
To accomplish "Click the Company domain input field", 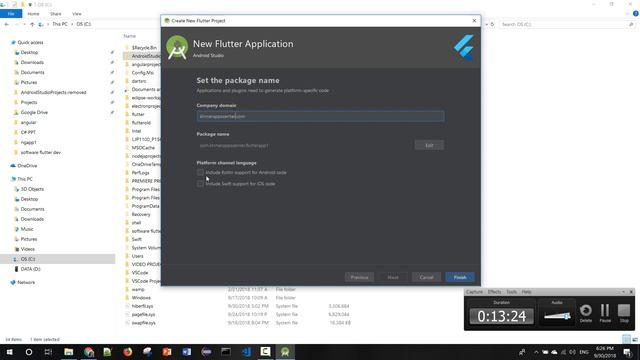I will [320, 116].
